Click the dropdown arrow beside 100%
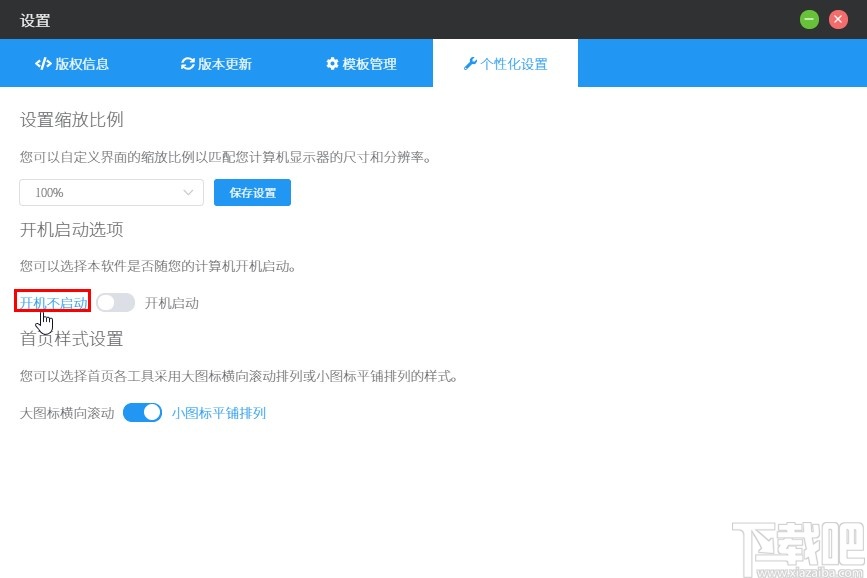The width and height of the screenshot is (867, 578). (x=190, y=192)
